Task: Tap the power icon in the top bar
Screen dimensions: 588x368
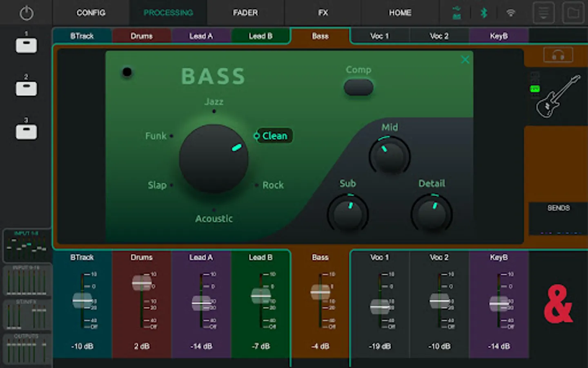Action: (27, 13)
